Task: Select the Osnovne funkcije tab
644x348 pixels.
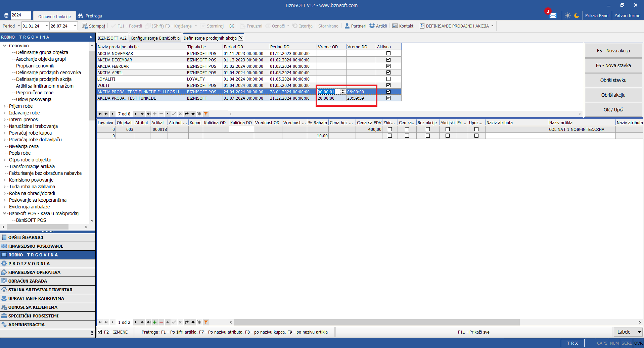Action: point(54,16)
